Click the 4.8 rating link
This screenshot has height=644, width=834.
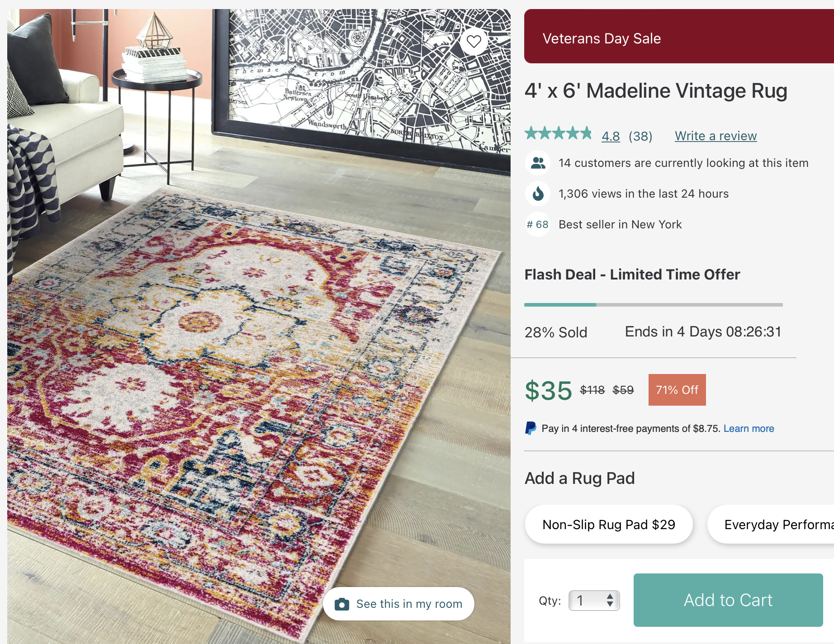[x=611, y=136]
